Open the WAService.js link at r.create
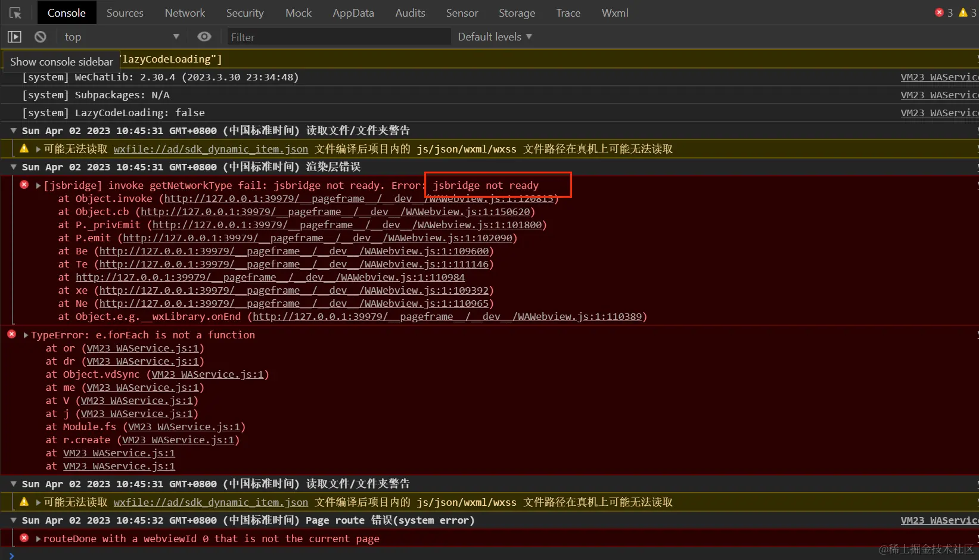 (179, 440)
